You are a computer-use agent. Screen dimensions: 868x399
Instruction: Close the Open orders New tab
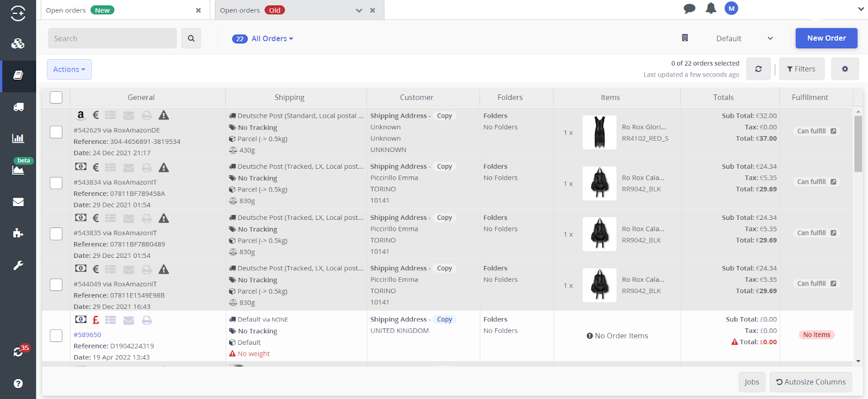pos(199,10)
